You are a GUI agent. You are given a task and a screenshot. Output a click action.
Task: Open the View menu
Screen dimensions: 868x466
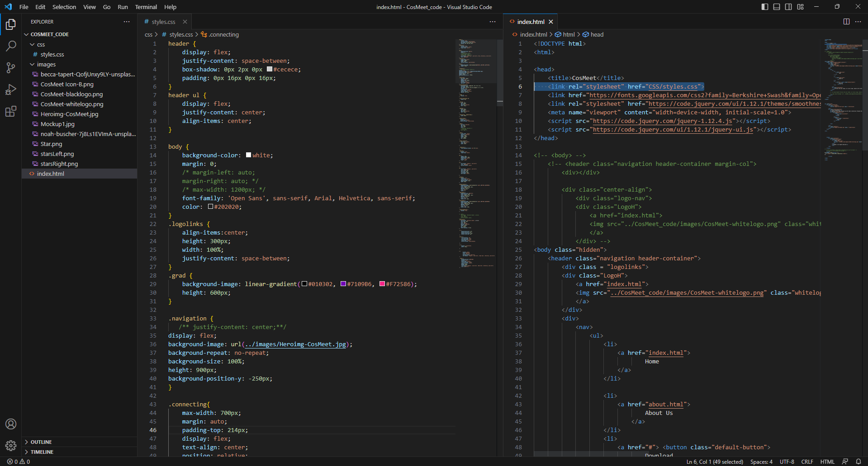[x=90, y=7]
